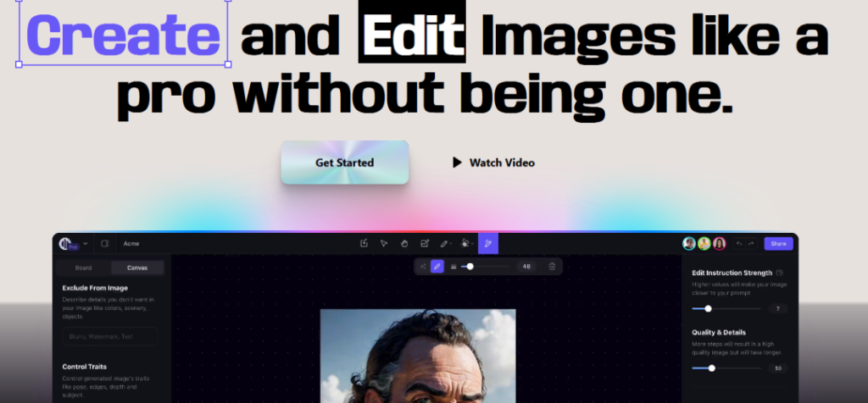The height and width of the screenshot is (403, 868).
Task: Click the Share button
Action: pos(778,244)
